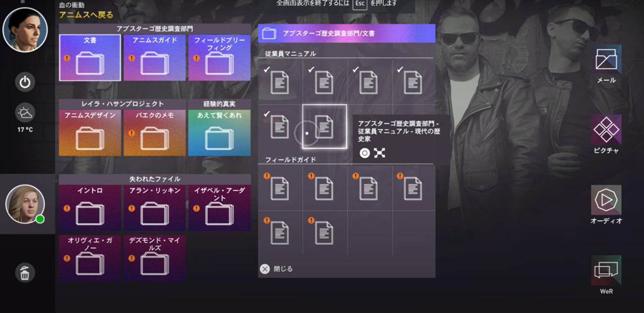Click the レイラ・ハサンプロジェクト group heading

tap(122, 104)
